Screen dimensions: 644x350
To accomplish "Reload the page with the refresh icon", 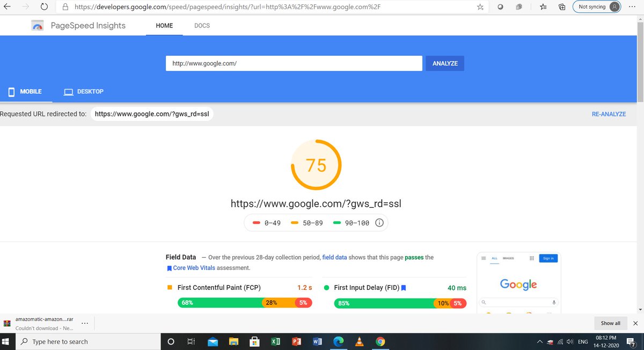I will click(x=44, y=7).
